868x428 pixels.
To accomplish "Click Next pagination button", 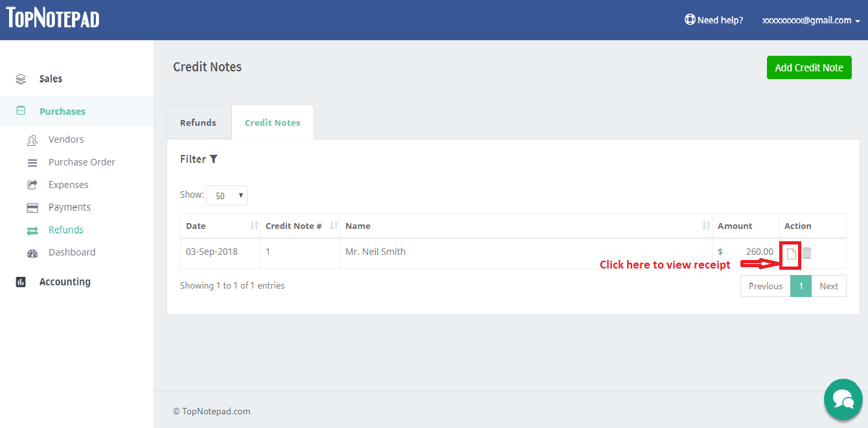I will pyautogui.click(x=828, y=286).
